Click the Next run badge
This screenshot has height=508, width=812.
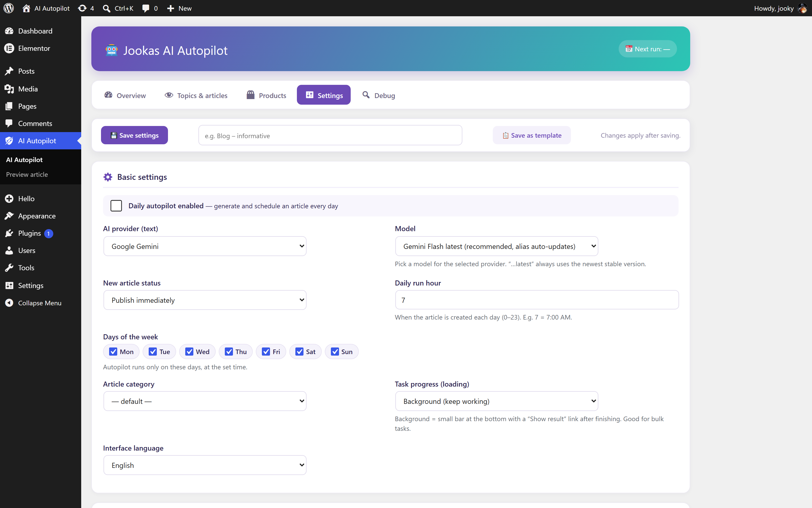(x=648, y=49)
